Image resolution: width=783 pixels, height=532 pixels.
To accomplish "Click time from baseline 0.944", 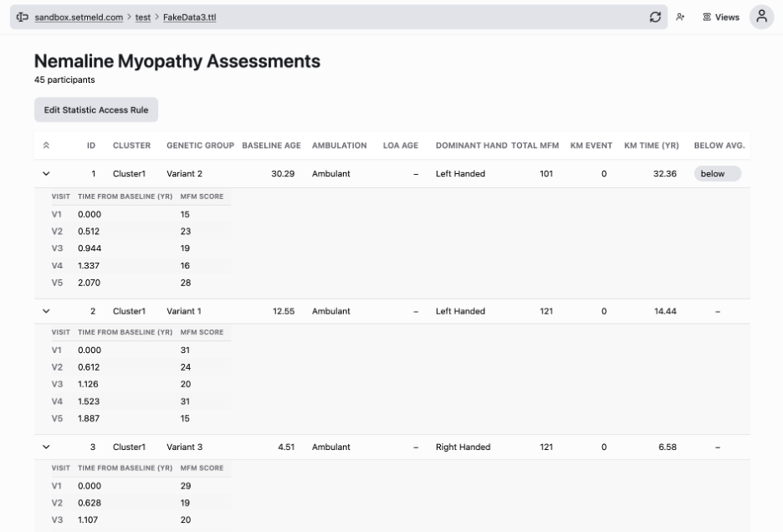I will click(90, 248).
